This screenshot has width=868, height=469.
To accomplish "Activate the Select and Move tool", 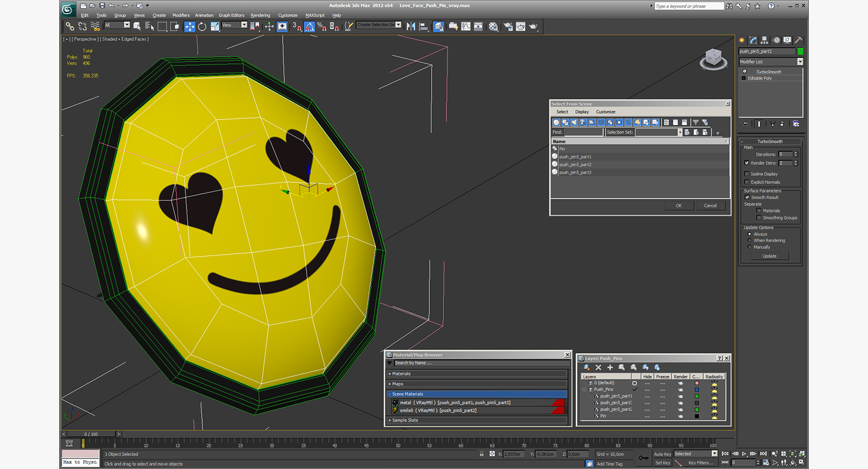I will click(x=189, y=26).
